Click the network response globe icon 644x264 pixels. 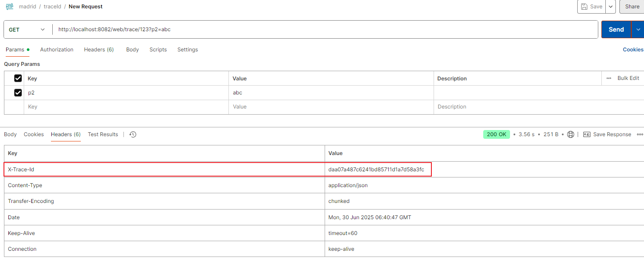[570, 134]
